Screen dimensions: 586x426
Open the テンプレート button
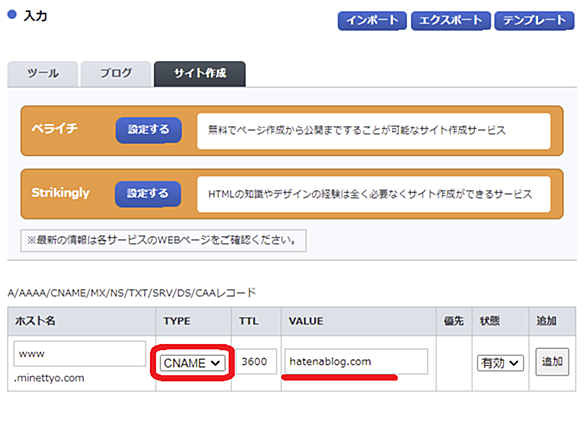(x=534, y=20)
